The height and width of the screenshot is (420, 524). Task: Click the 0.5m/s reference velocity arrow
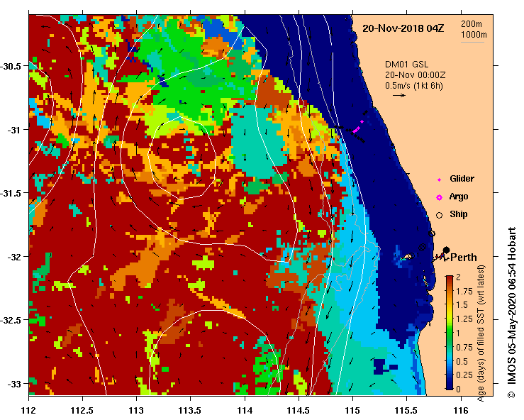(x=399, y=95)
